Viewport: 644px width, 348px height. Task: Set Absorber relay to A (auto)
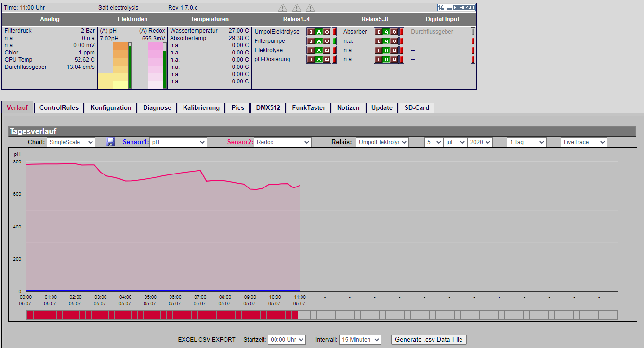point(386,32)
